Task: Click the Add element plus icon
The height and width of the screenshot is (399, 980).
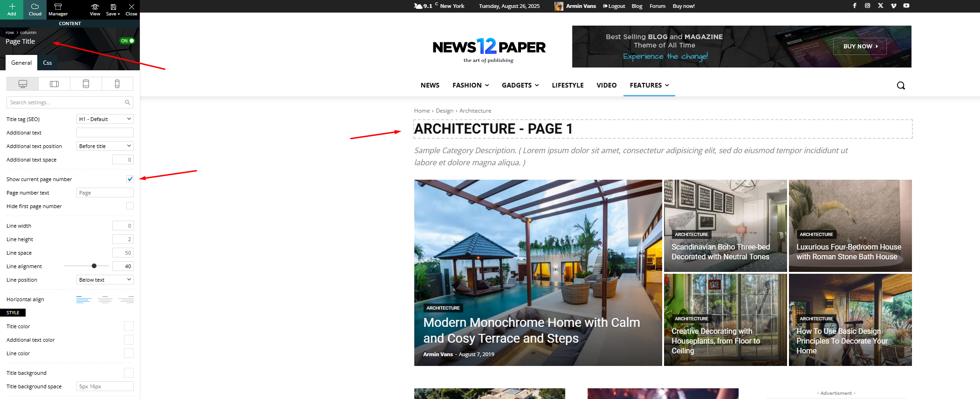Action: (12, 7)
